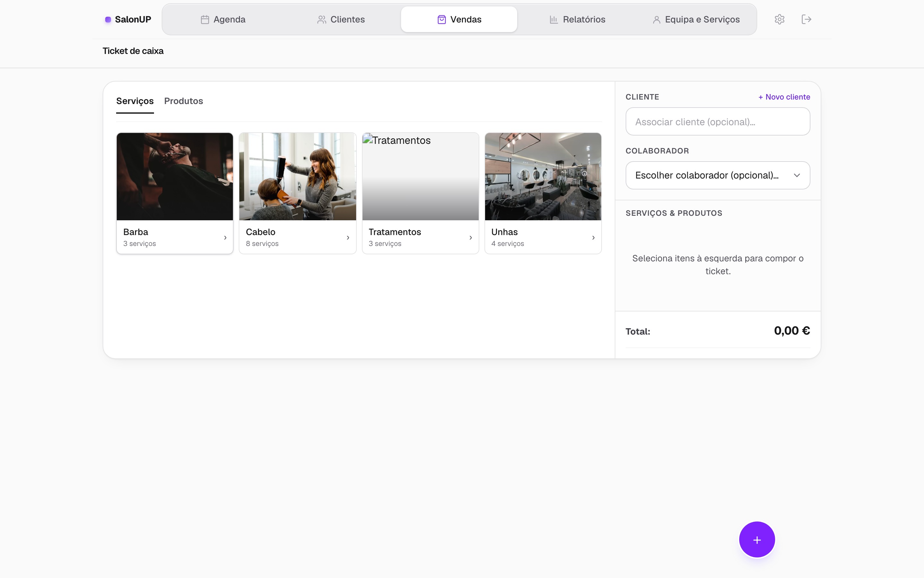Click the Barba card title
The width and height of the screenshot is (924, 578).
(135, 232)
